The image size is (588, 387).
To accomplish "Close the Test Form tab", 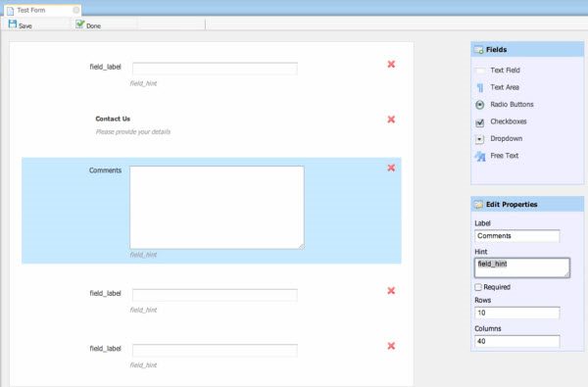I will pyautogui.click(x=76, y=10).
